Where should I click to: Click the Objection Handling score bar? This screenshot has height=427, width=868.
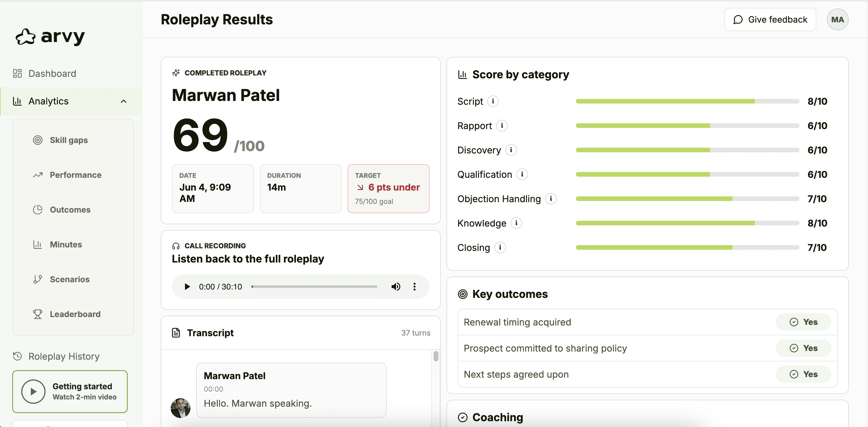[687, 199]
